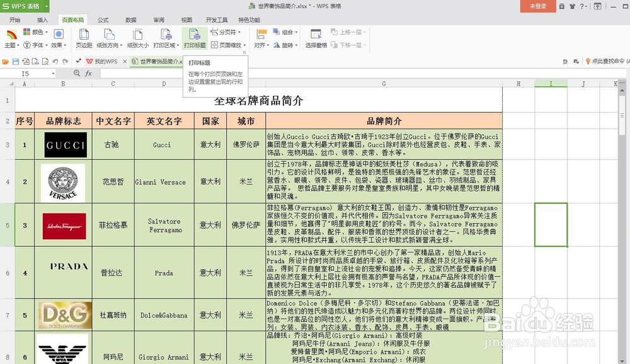630x364 pixels.
Task: Click the shirt skin icon in title bar
Action: [x=572, y=6]
